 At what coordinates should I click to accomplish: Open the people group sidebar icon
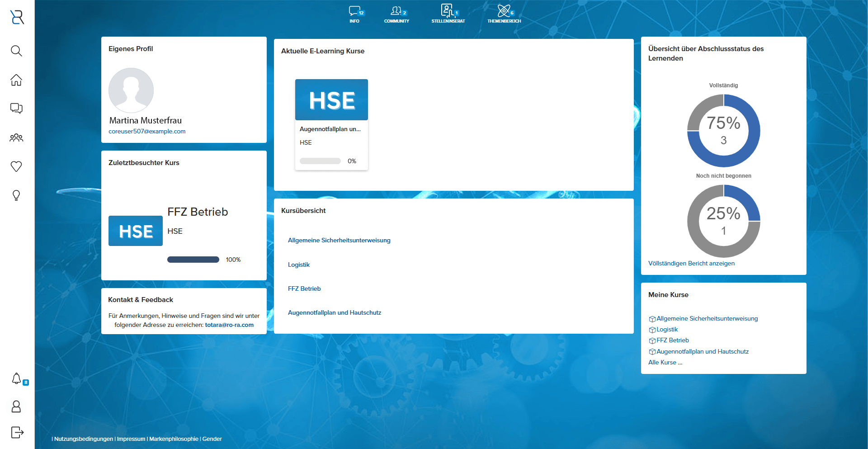click(x=16, y=137)
